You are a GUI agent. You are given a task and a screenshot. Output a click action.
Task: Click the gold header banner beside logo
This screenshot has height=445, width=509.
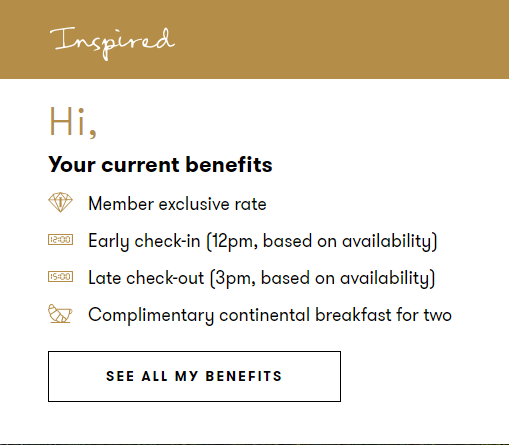click(333, 39)
